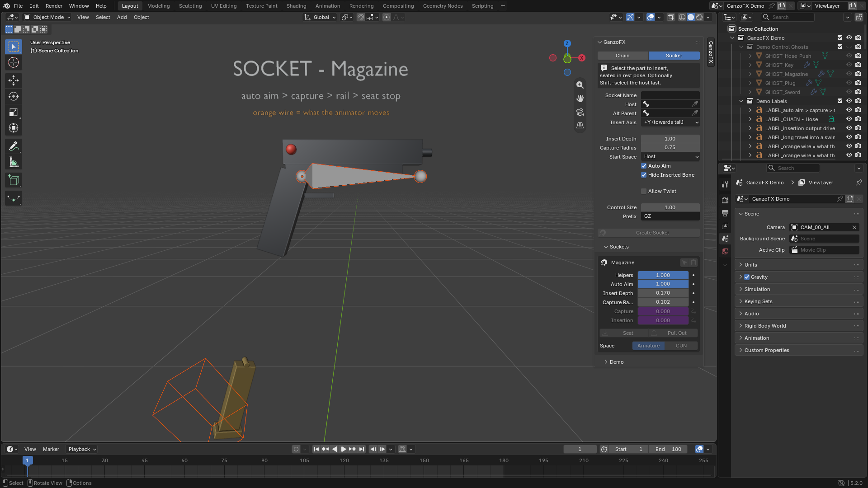
Task: Toggle visibility of Demo Labels collection
Action: click(x=849, y=101)
